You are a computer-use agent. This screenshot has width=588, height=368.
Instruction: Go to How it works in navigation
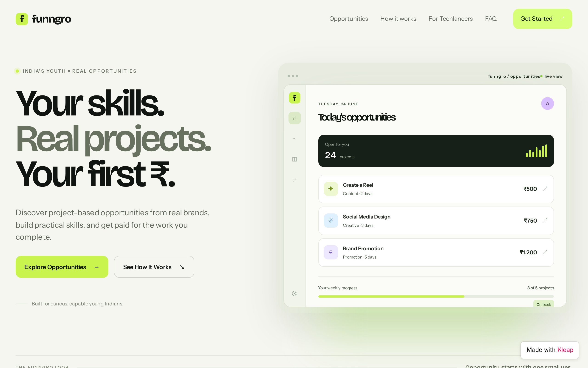(x=398, y=19)
